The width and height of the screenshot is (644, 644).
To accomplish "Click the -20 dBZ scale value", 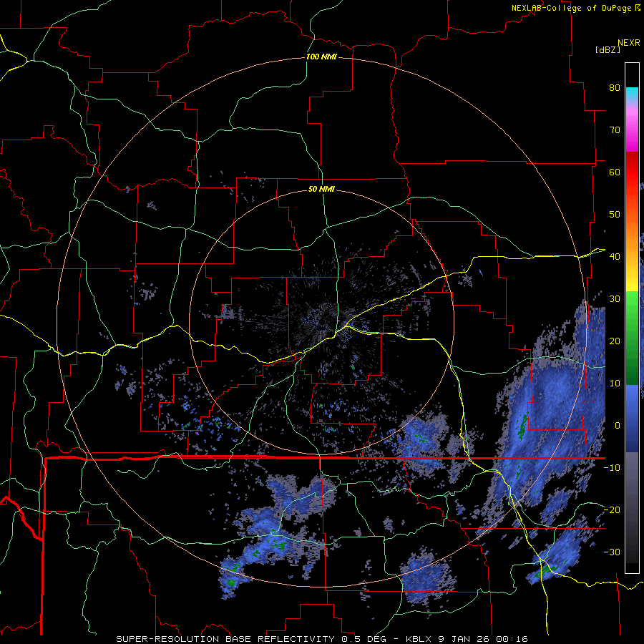I will [x=612, y=509].
